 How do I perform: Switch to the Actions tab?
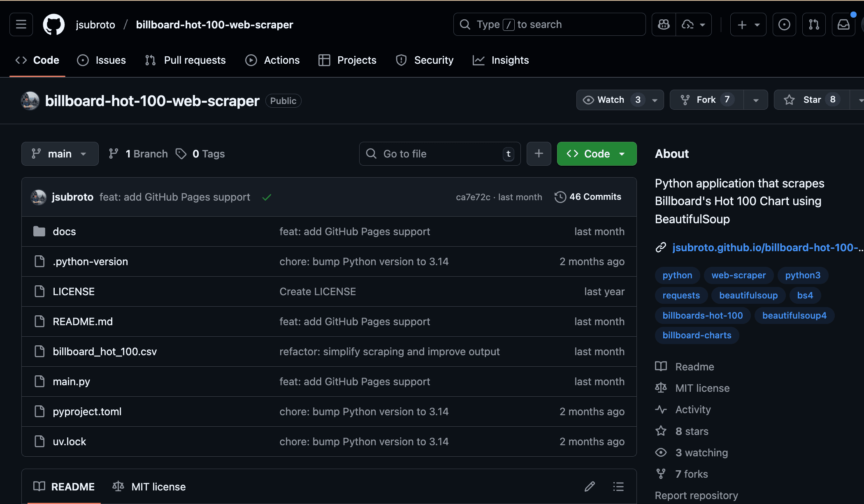(273, 60)
